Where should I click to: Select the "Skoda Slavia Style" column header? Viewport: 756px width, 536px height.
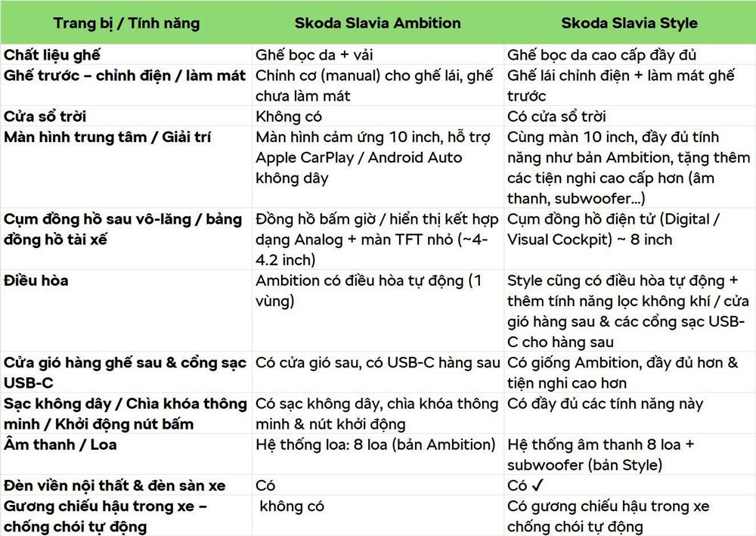pyautogui.click(x=629, y=23)
